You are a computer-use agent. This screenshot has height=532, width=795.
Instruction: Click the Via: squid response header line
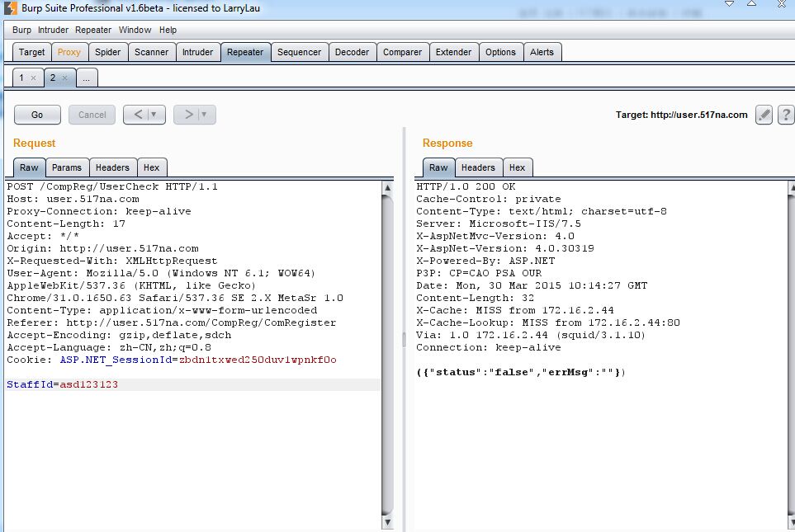tap(531, 335)
